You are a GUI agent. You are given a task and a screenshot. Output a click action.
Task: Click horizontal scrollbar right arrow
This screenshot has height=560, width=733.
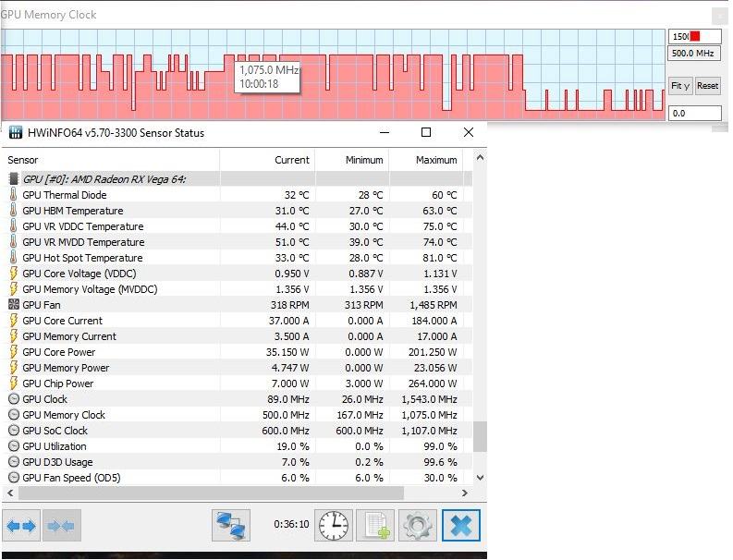(465, 493)
